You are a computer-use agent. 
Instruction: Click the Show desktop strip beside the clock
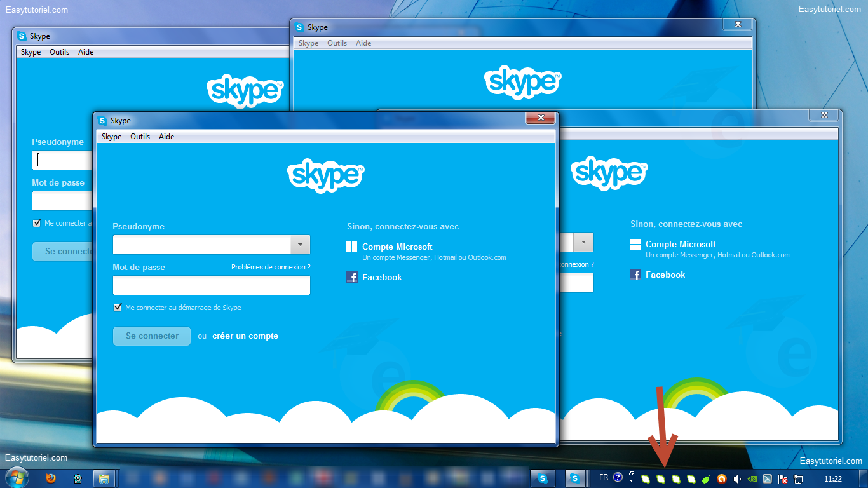[864, 478]
